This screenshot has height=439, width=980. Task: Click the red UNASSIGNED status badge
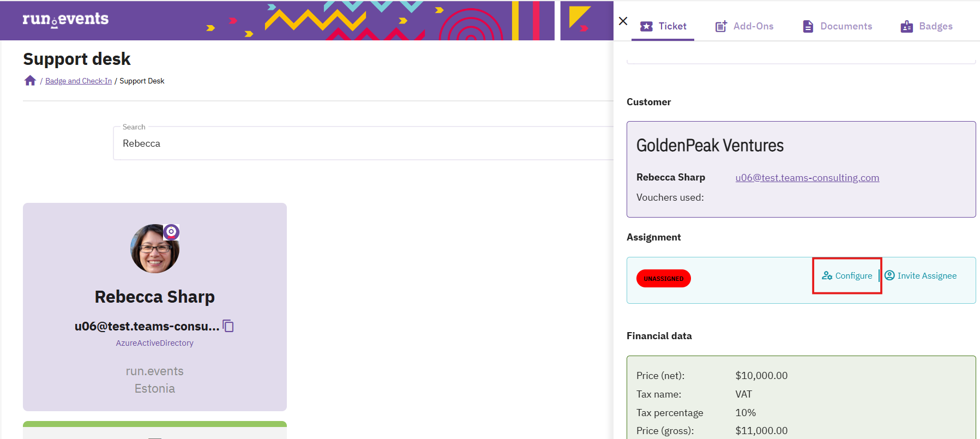click(663, 279)
